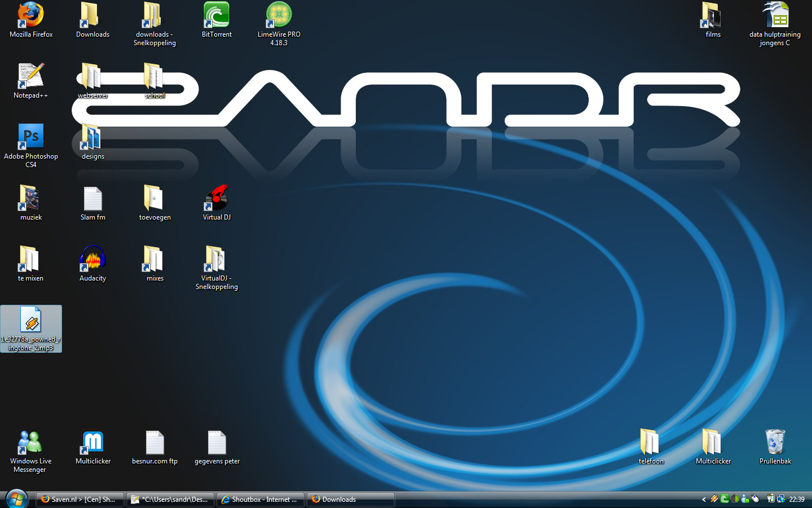The width and height of the screenshot is (812, 508).
Task: Open the designs folder shortcut
Action: tap(92, 142)
